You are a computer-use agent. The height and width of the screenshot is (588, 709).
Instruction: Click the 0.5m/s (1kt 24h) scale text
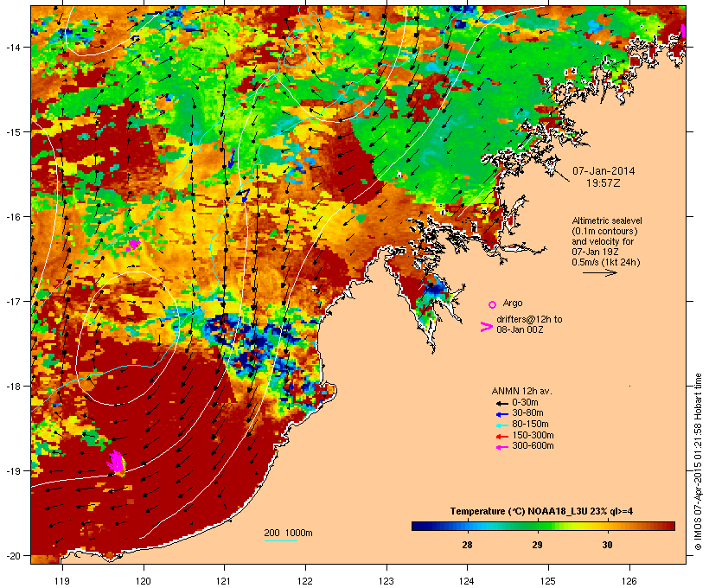point(606,262)
